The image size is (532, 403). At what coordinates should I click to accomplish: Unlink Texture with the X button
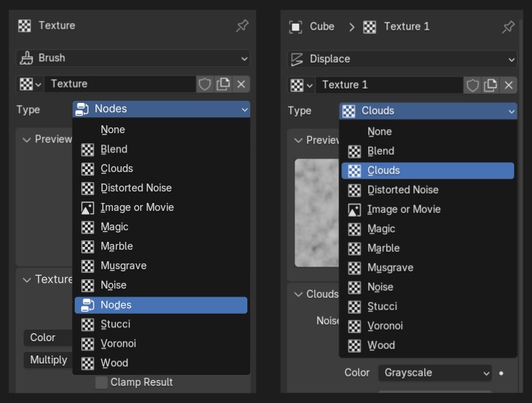(242, 84)
